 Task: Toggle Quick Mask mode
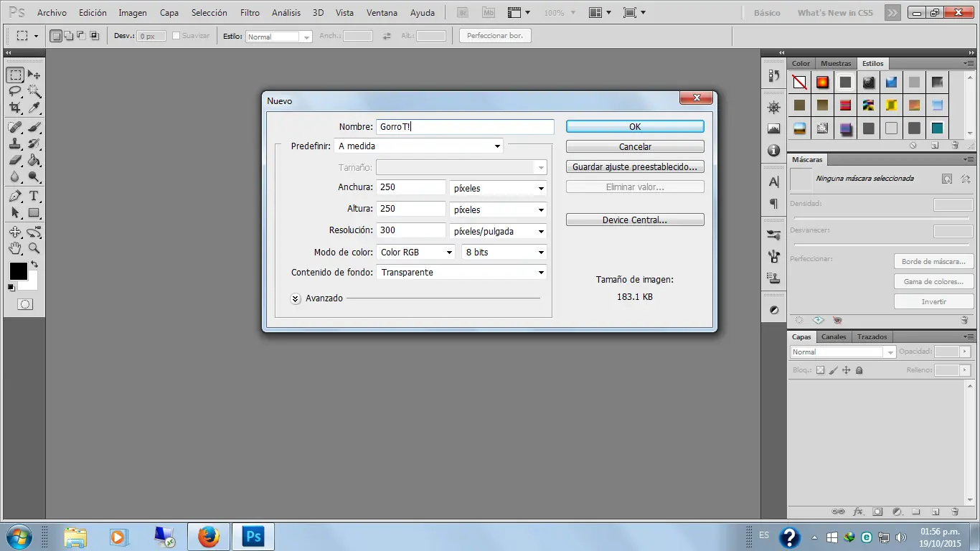[24, 304]
